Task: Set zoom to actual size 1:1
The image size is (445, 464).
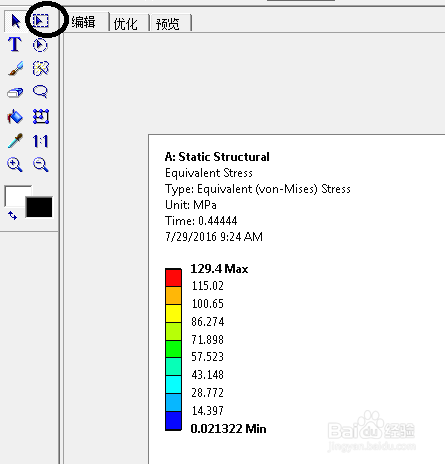Action: pyautogui.click(x=41, y=141)
